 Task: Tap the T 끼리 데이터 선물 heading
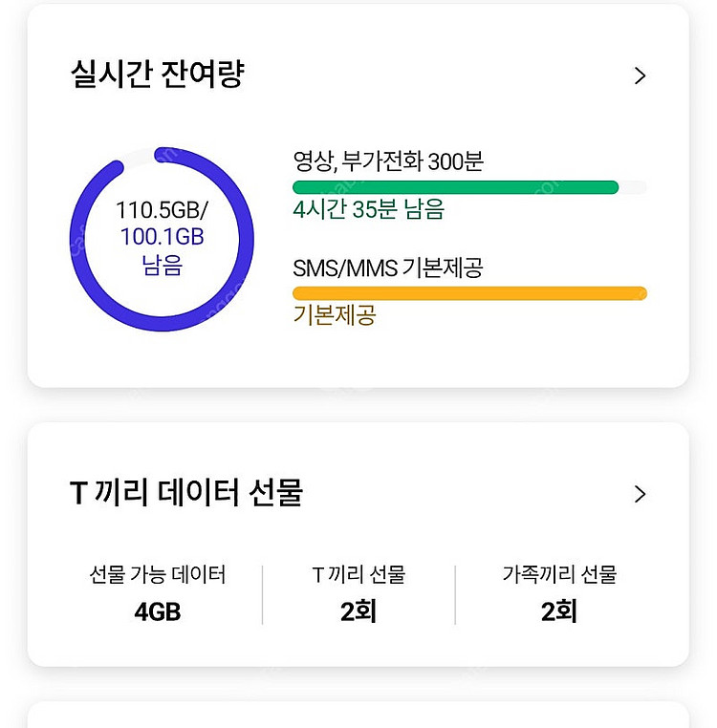tap(186, 493)
